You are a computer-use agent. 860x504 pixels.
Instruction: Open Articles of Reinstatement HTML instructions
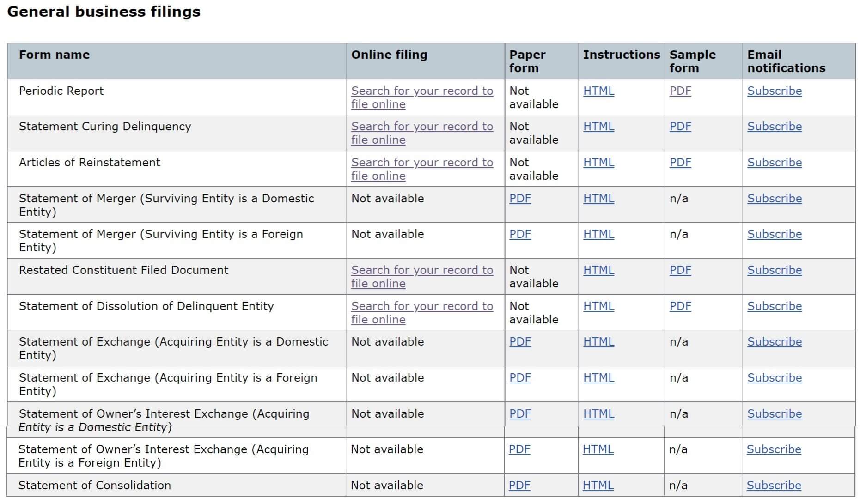click(598, 163)
